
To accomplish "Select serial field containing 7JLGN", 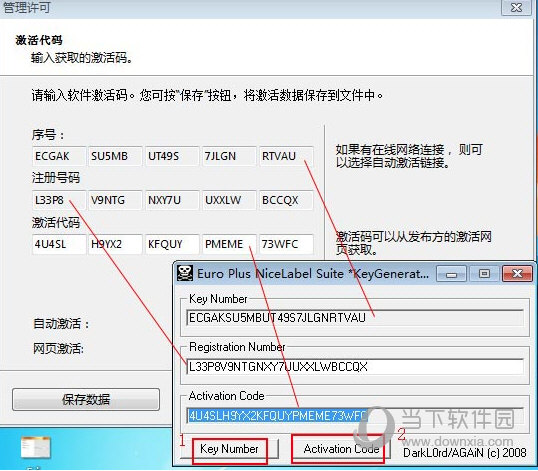I will coord(229,156).
